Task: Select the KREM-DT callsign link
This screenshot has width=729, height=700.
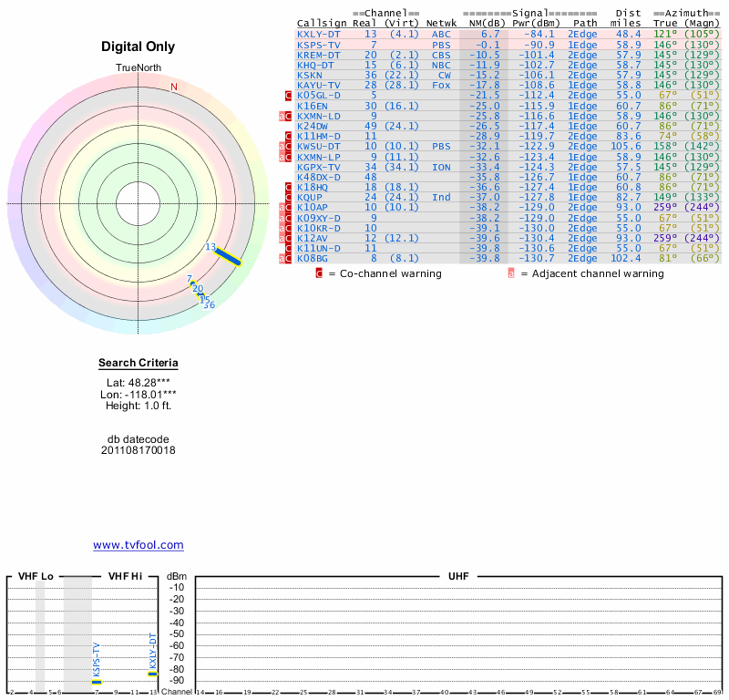Action: pyautogui.click(x=318, y=55)
